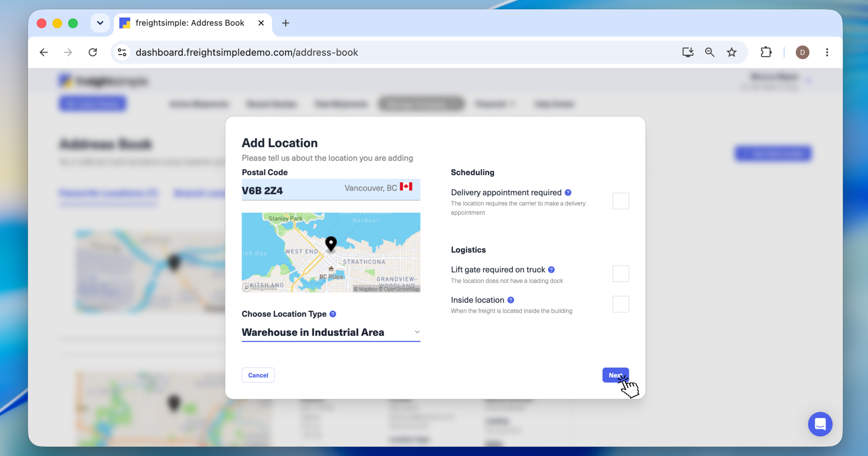The image size is (868, 456).
Task: Click the Mapbox logo on the map
Action: coord(260,287)
